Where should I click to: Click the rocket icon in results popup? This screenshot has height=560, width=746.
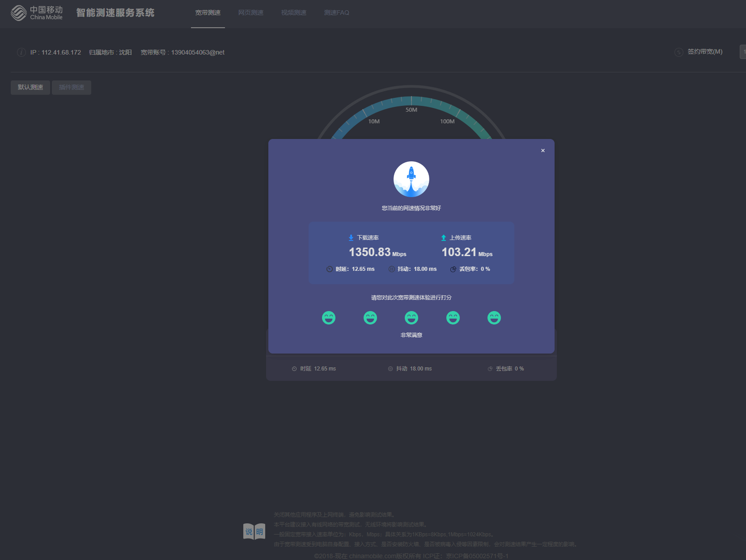(x=411, y=179)
